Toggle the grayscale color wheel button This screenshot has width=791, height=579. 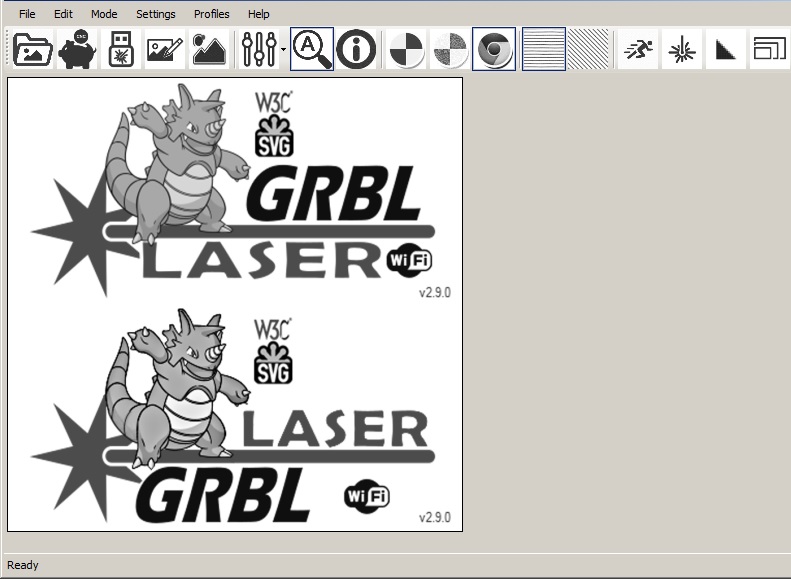pyautogui.click(x=494, y=49)
